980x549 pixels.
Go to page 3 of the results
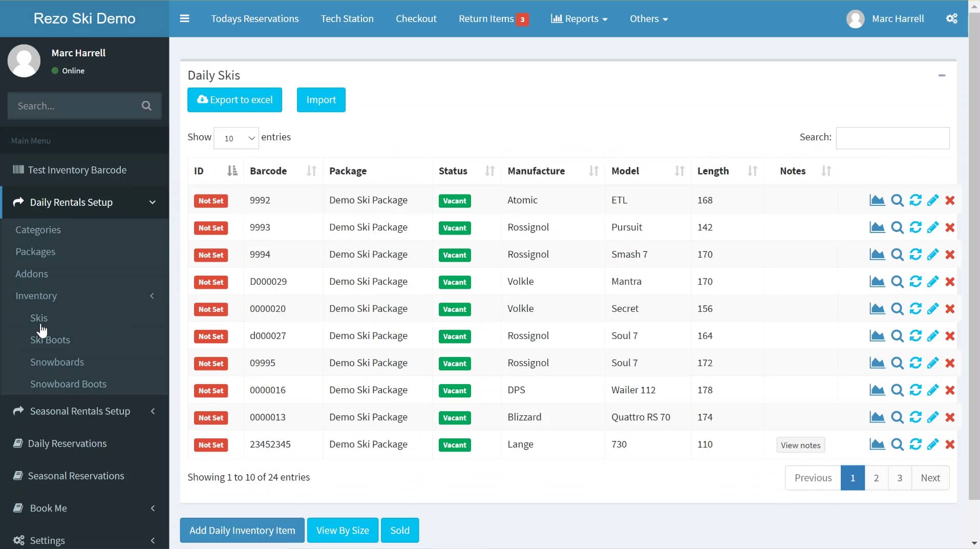899,477
